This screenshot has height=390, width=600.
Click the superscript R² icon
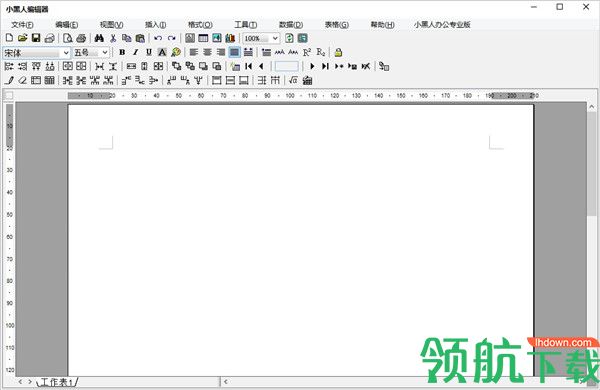(307, 52)
